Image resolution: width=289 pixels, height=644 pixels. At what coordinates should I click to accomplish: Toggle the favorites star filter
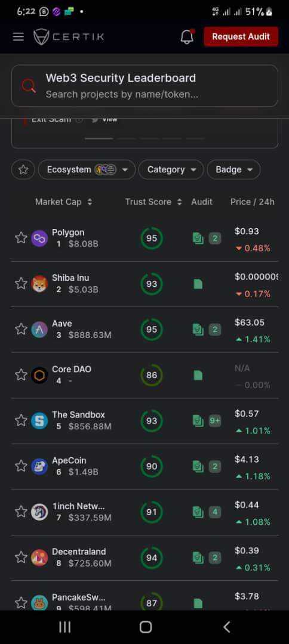23,169
